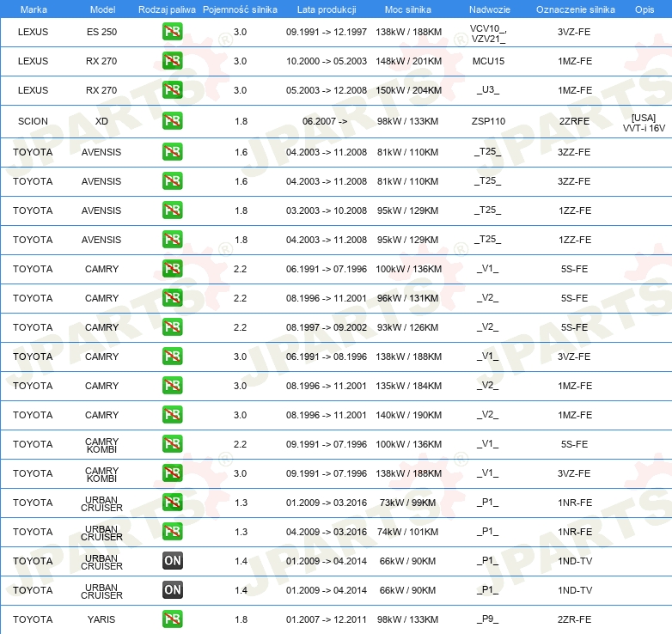The height and width of the screenshot is (634, 672).
Task: Click petrol icon for Camry 140kW row
Action: tap(172, 415)
